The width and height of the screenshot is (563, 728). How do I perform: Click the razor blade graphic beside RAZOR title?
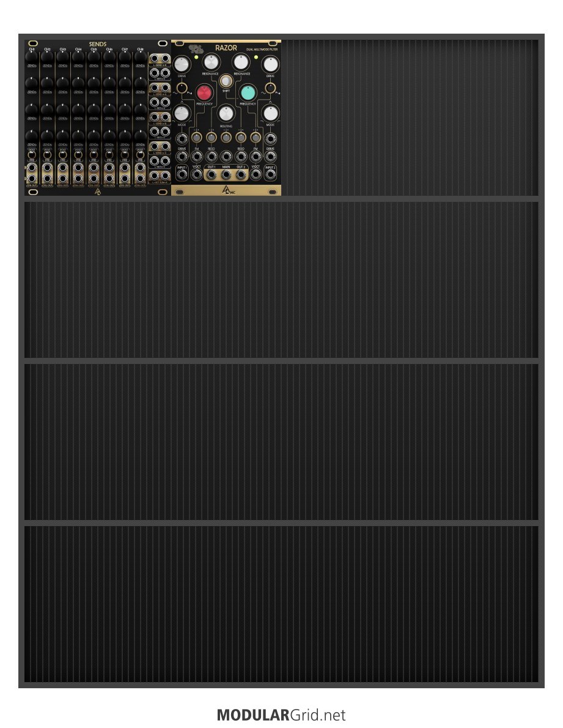[x=197, y=48]
